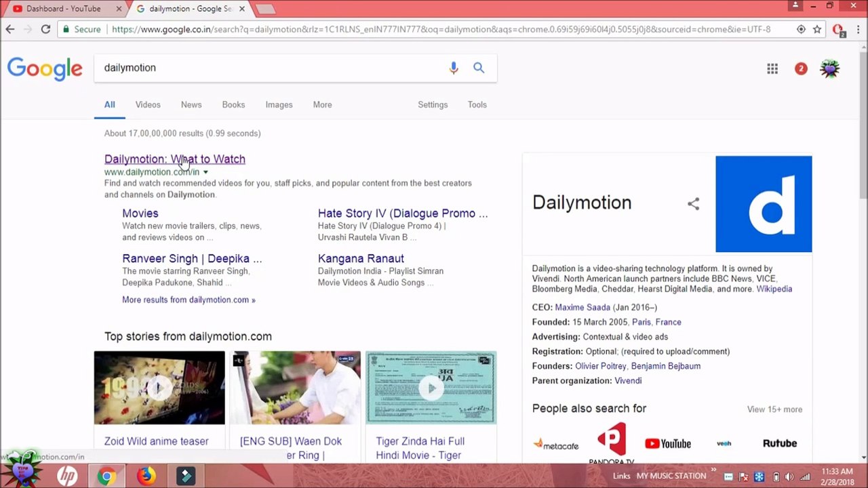Click the action center flag tray icon
This screenshot has width=868, height=488.
pos(743,476)
